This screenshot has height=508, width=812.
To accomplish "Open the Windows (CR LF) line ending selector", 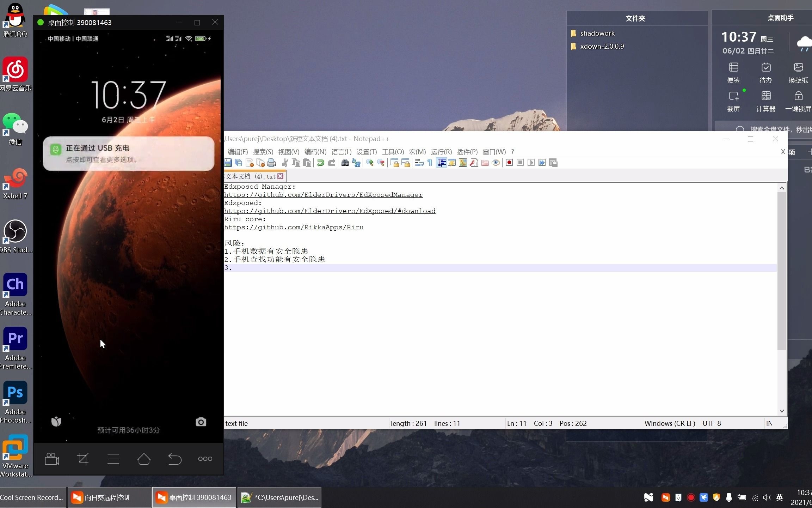I will pyautogui.click(x=670, y=423).
